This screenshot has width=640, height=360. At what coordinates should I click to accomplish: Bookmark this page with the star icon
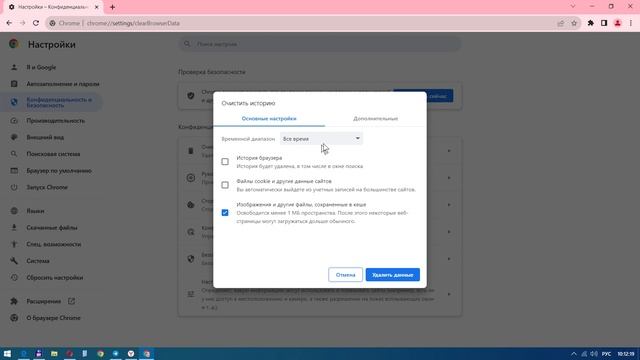(574, 23)
